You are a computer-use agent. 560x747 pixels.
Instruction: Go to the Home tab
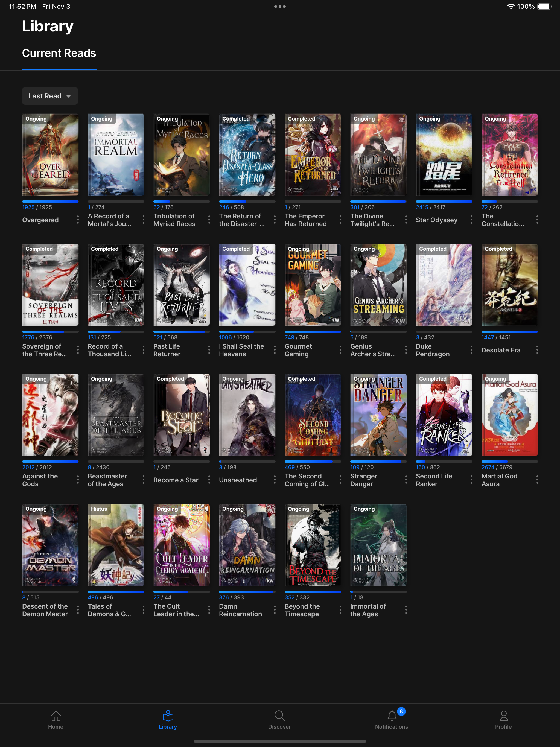[x=56, y=720]
